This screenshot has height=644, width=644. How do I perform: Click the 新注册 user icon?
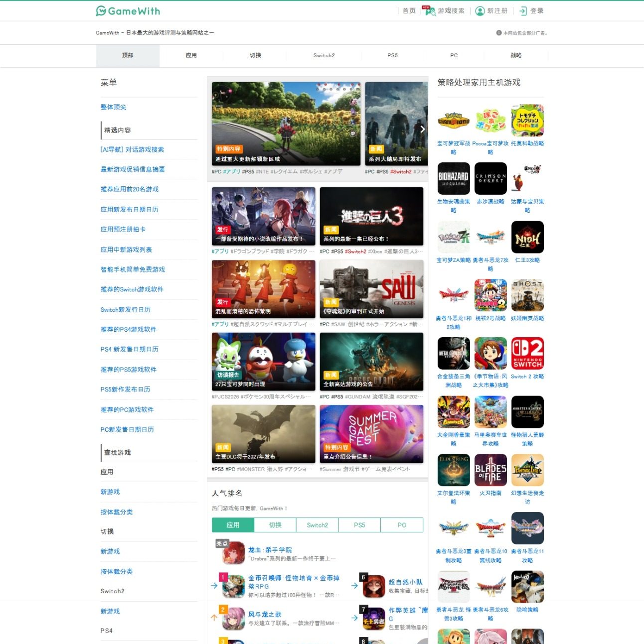(480, 11)
